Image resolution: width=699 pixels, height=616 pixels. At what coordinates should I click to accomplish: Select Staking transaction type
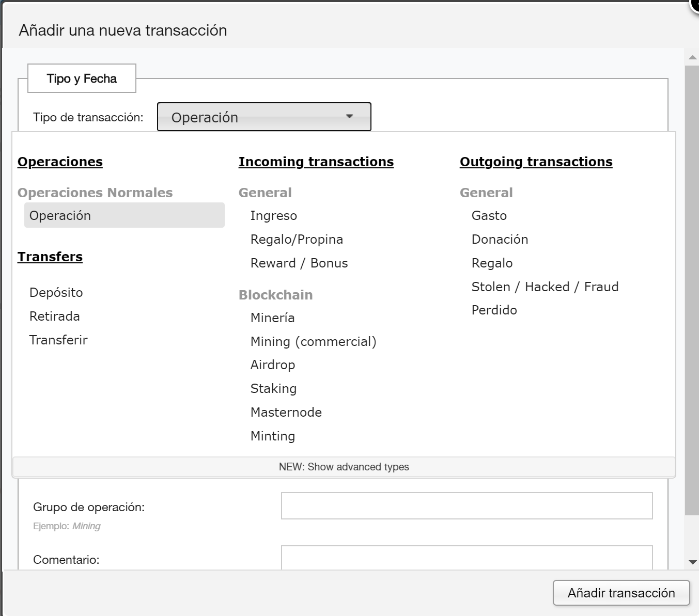[273, 389]
